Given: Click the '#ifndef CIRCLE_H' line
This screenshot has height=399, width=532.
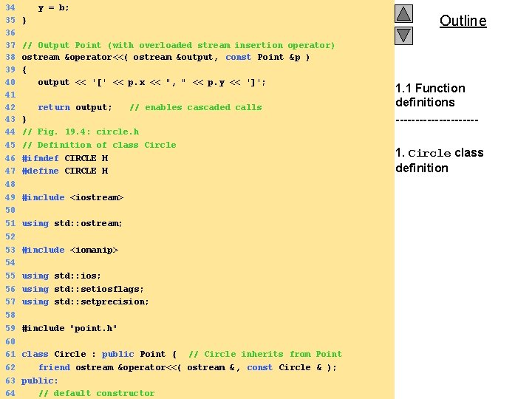Looking at the screenshot, I should tap(65, 158).
